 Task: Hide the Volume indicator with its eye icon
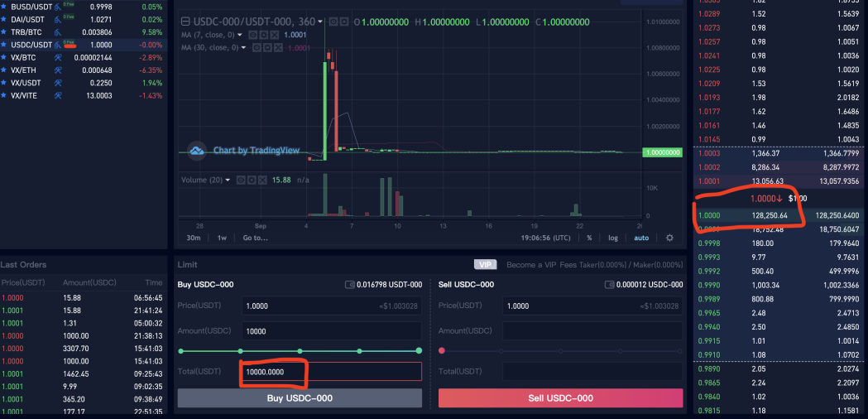coord(241,181)
